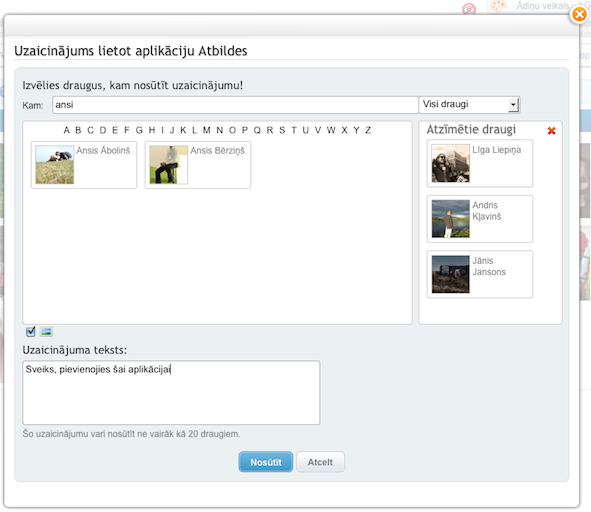The image size is (591, 512).
Task: Remove Līga Liepiņa from marked friends
Action: point(480,163)
